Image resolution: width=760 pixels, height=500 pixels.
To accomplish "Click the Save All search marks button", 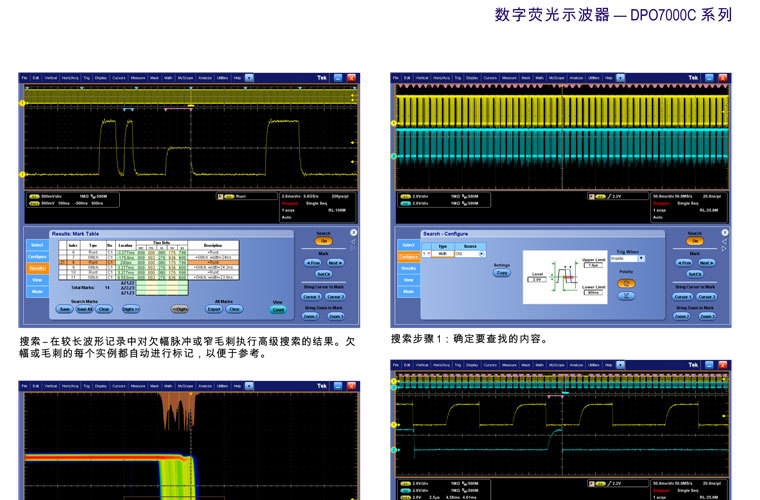I will coord(84,309).
